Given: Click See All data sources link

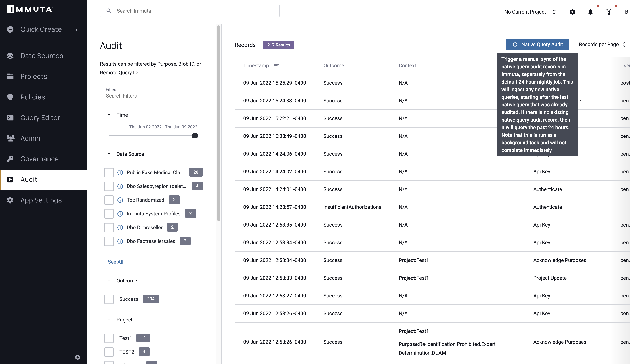Looking at the screenshot, I should click(115, 262).
